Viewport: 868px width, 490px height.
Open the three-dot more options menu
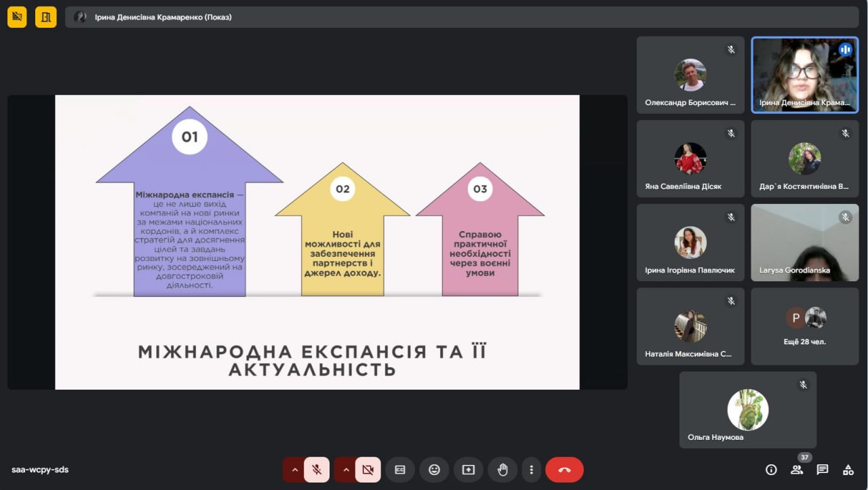[531, 470]
